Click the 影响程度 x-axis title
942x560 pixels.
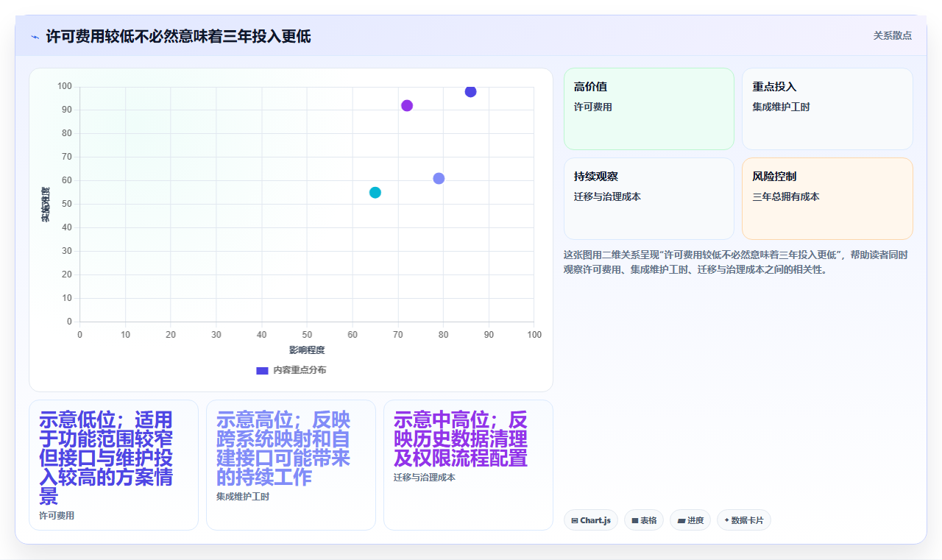pyautogui.click(x=307, y=350)
